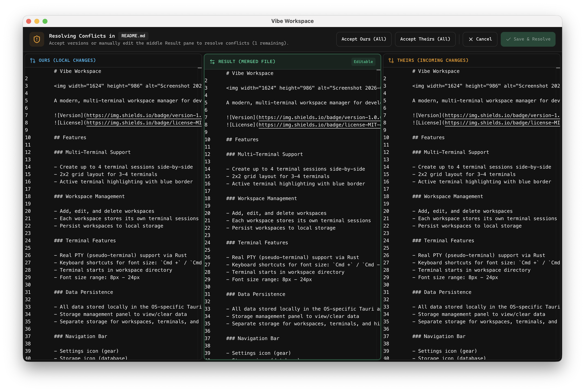Click the shield warning icon in the header
Image resolution: width=585 pixels, height=392 pixels.
pyautogui.click(x=37, y=39)
